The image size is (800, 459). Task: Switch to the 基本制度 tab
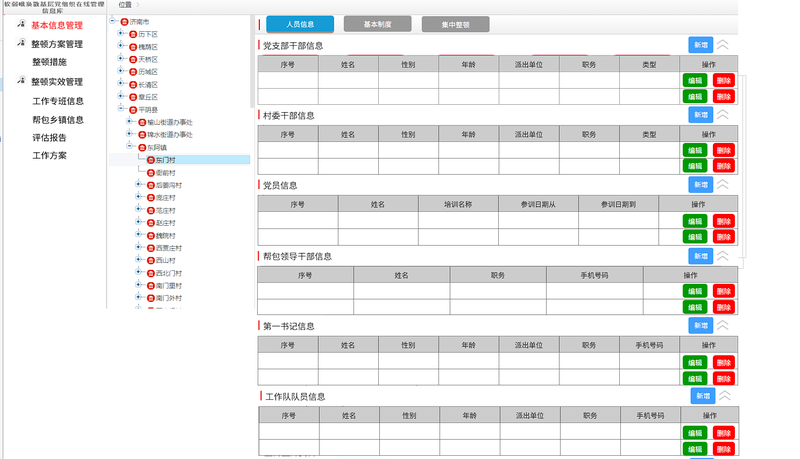(377, 23)
